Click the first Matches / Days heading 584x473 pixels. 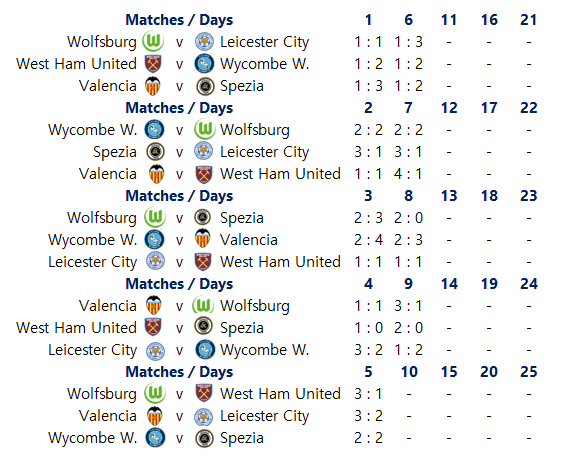coord(179,20)
